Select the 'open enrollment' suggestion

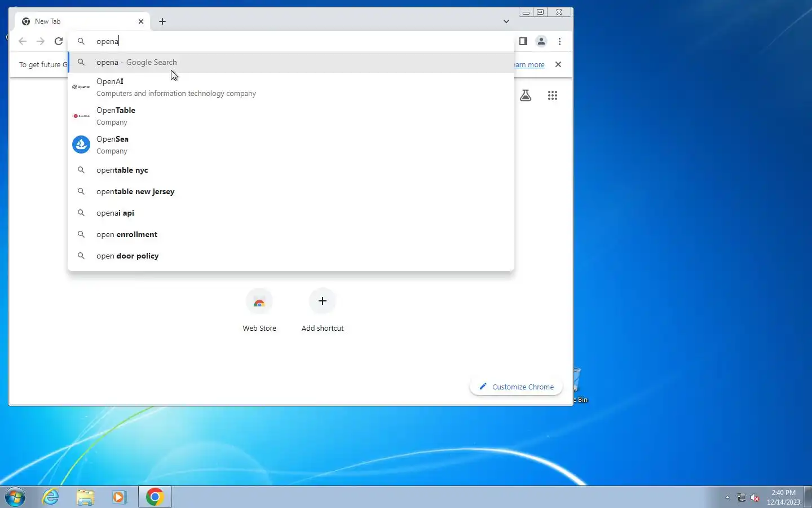pos(291,234)
